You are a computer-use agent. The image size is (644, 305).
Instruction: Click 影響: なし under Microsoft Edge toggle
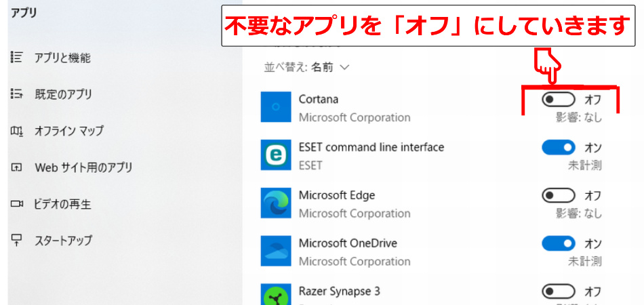pos(579,213)
